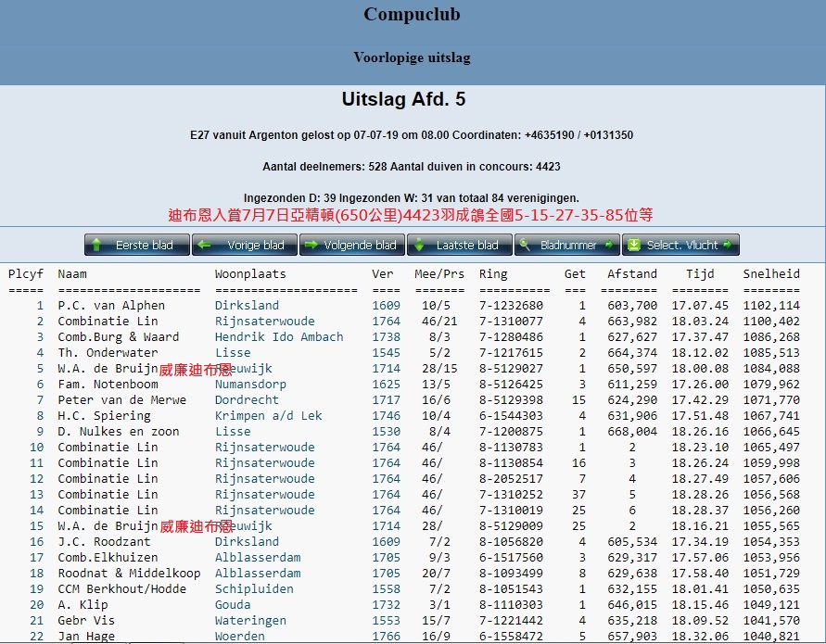This screenshot has width=826, height=644.
Task: Open Alblasserdam link in Roodnat & Middelkoop row
Action: click(x=258, y=574)
